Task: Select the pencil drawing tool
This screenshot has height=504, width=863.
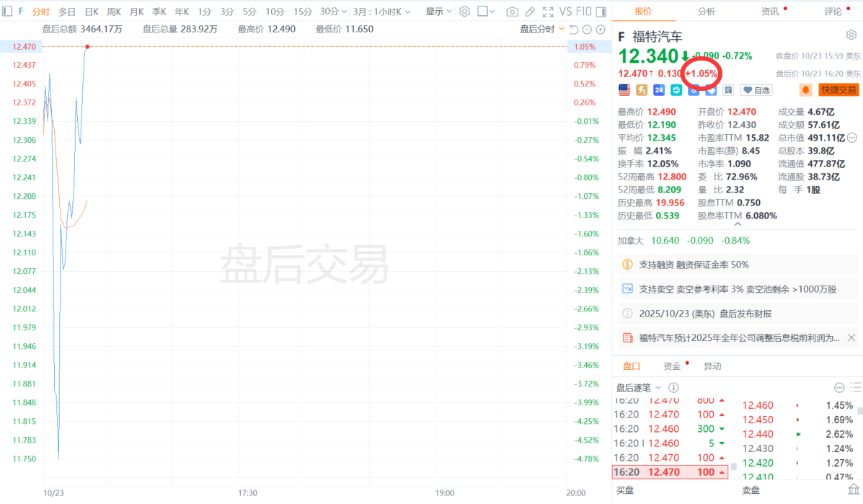Action: point(530,12)
